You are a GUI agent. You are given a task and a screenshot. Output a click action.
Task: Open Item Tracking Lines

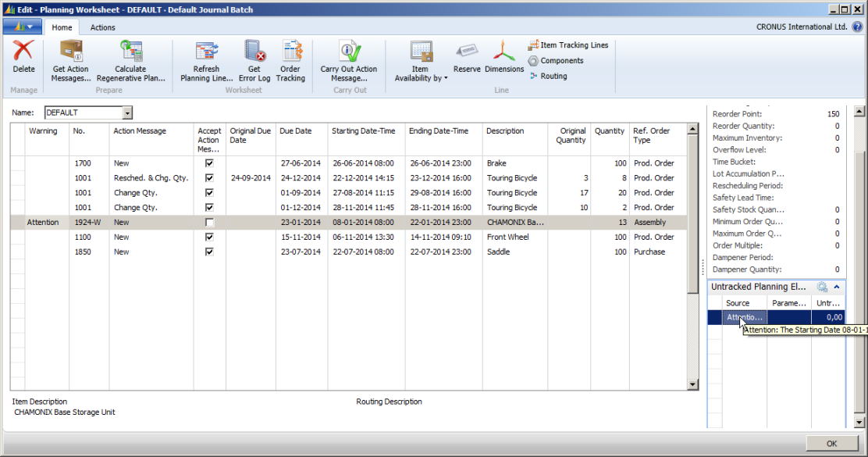click(568, 45)
